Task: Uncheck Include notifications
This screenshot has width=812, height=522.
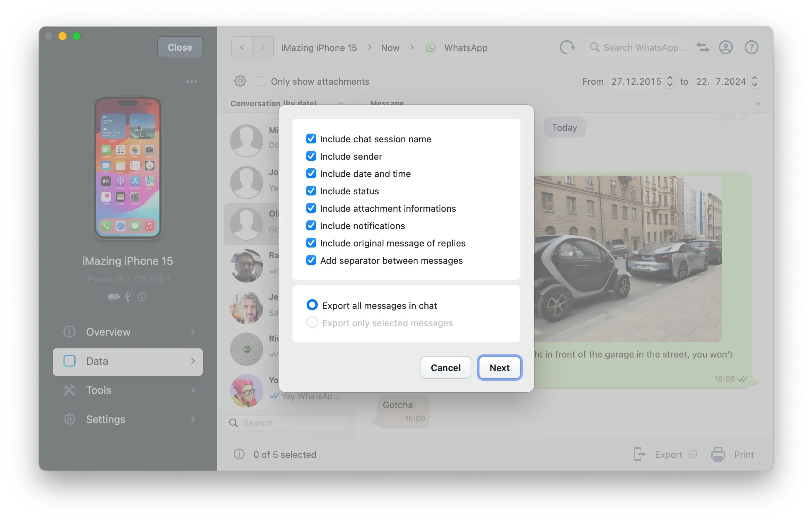Action: [311, 225]
